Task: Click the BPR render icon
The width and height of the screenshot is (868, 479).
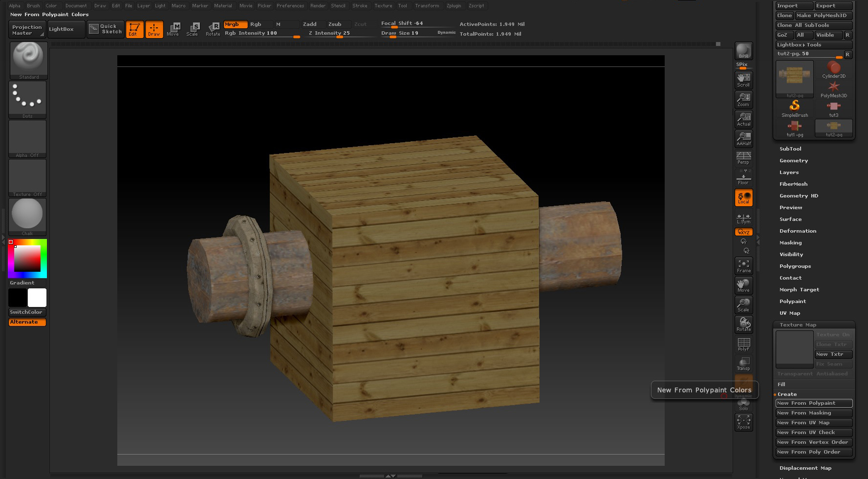Action: (743, 51)
